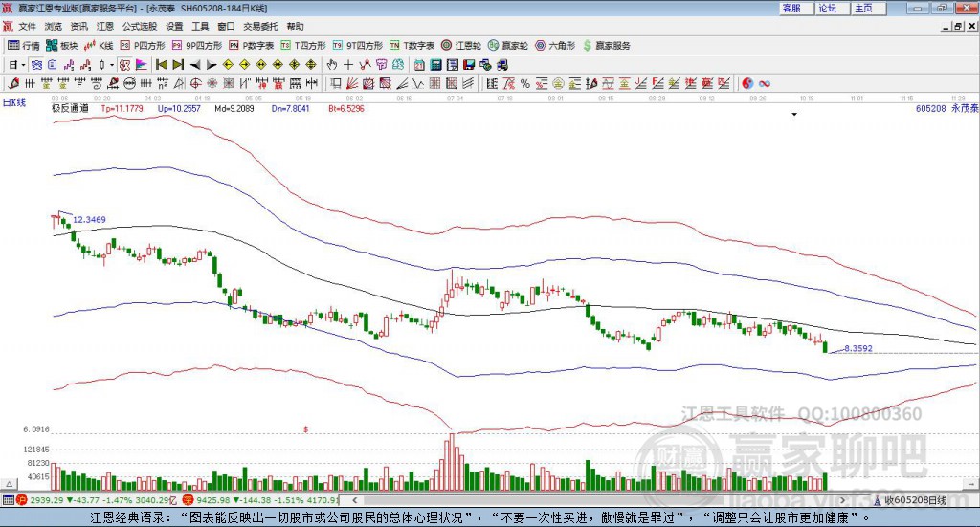Click the 深 Shenzhen index badge
This screenshot has width=980, height=527.
(x=189, y=500)
